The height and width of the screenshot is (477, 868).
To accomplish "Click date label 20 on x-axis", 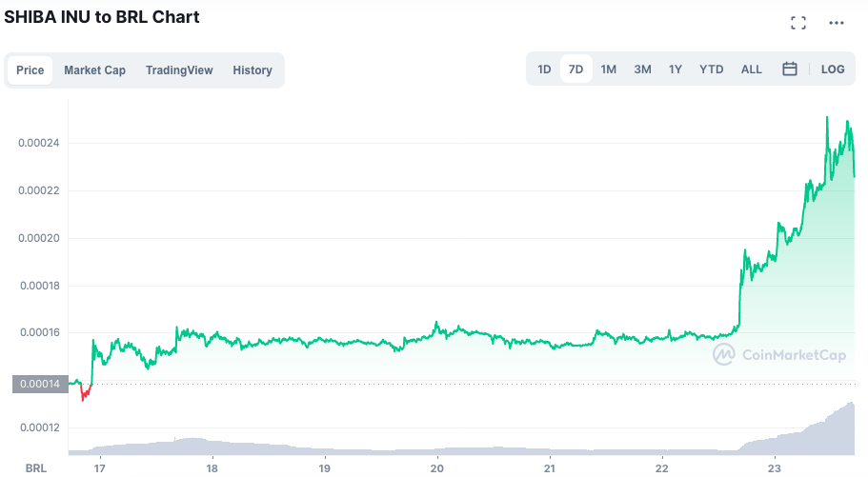I will coord(437,468).
